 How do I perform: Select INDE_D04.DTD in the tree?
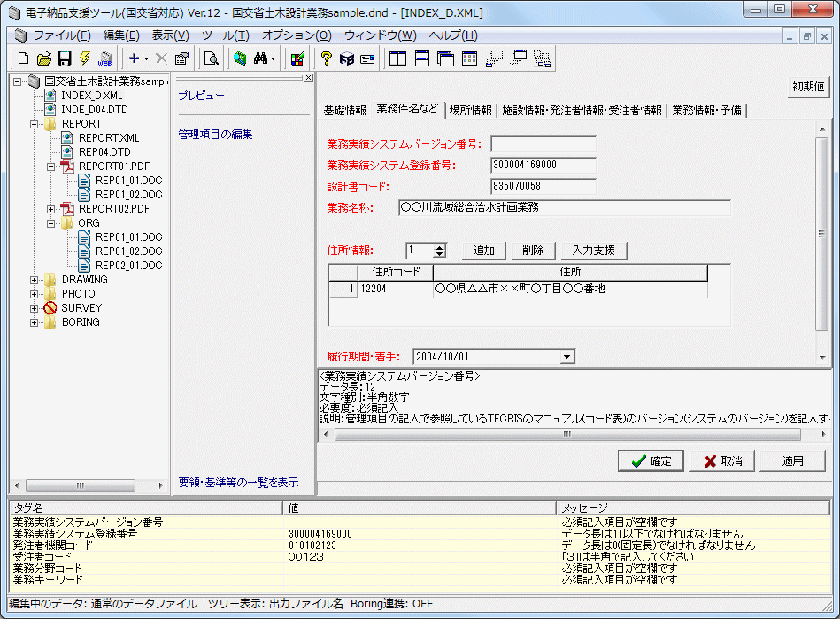click(x=95, y=109)
